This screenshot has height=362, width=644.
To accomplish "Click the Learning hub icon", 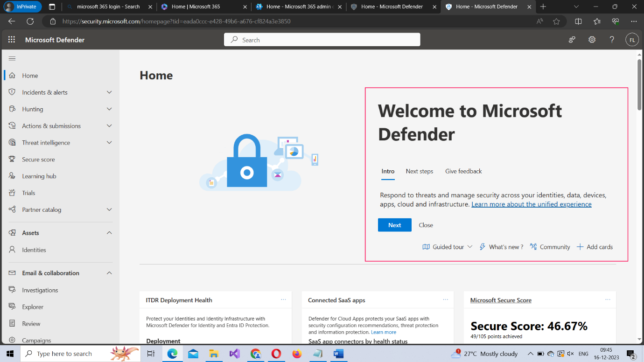I will click(12, 176).
